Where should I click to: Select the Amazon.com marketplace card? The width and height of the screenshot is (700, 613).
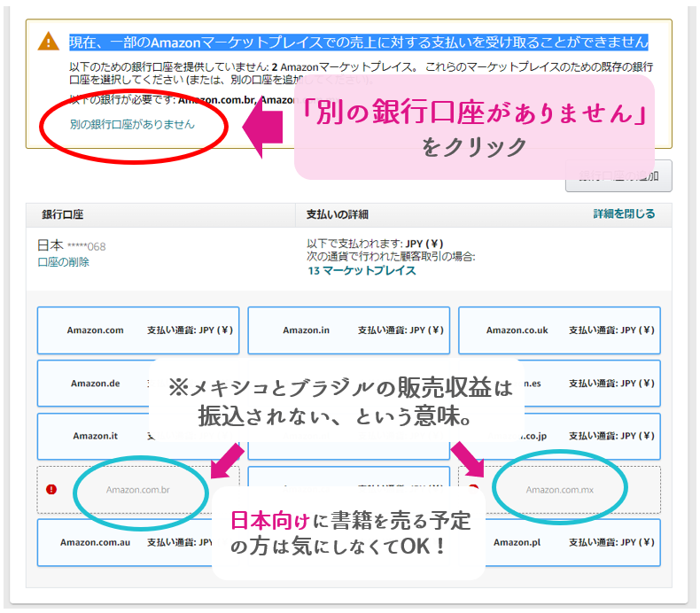[138, 330]
